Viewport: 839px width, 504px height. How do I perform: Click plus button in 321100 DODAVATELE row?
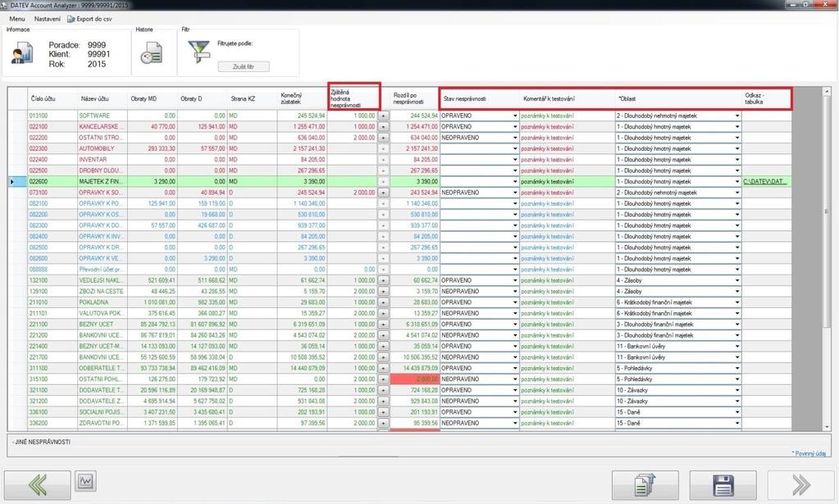point(383,390)
